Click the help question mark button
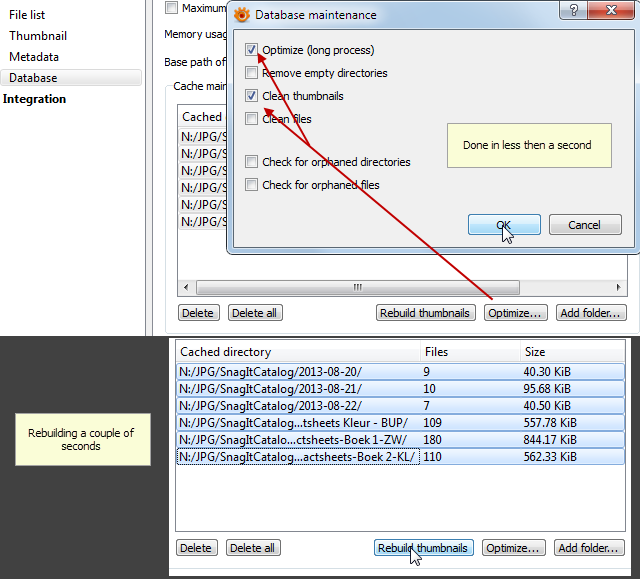640x579 pixels. [573, 10]
